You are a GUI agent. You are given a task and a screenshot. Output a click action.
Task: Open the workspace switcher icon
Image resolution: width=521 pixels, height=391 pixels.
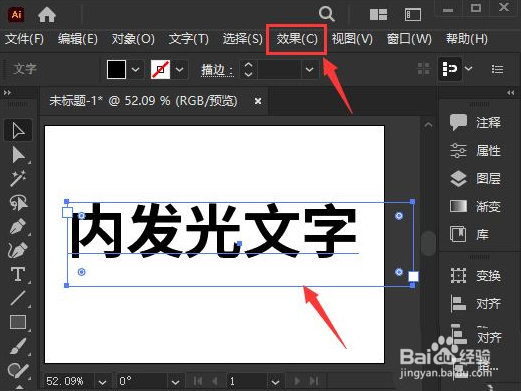(x=413, y=15)
